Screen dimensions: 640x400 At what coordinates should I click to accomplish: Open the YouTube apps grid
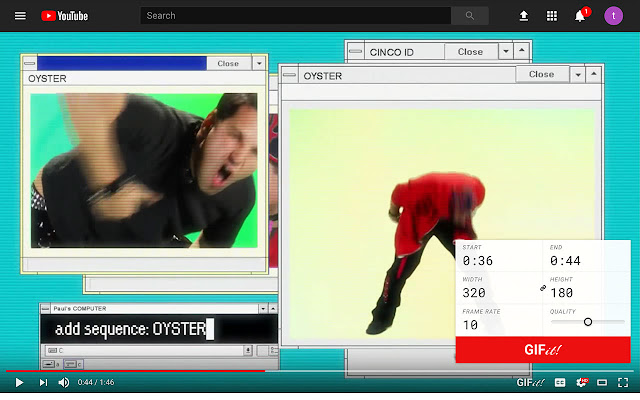551,16
